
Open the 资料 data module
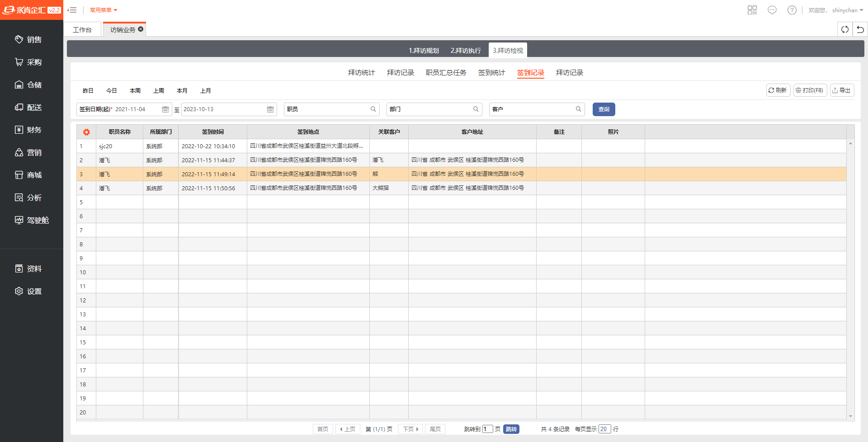click(x=28, y=269)
